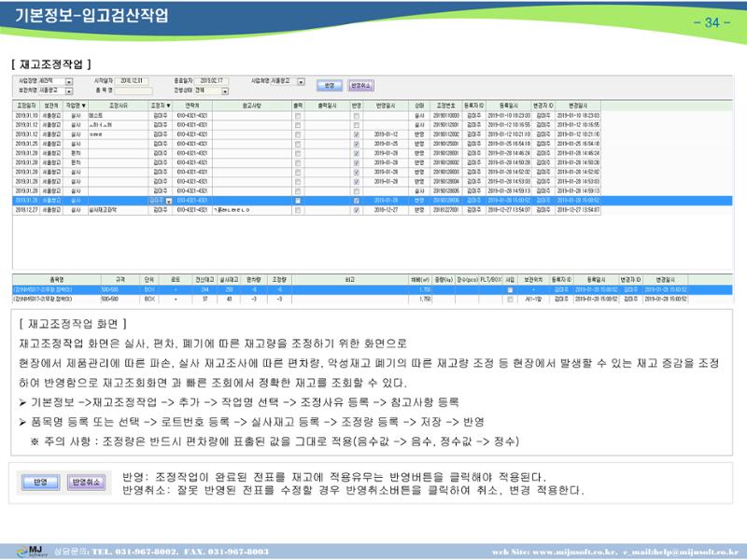The image size is (747, 560).
Task: Toggle the 출력 checkbox in the 2018.12.27 row
Action: point(298,210)
